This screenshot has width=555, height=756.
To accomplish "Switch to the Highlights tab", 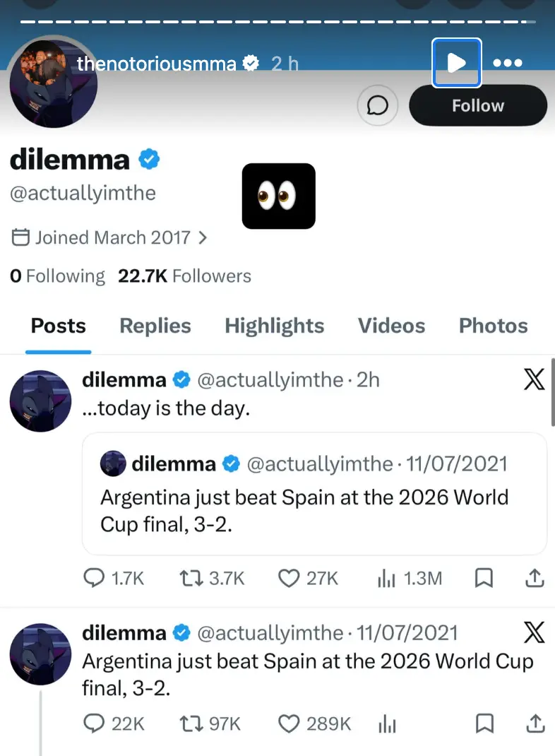I will coord(274,326).
